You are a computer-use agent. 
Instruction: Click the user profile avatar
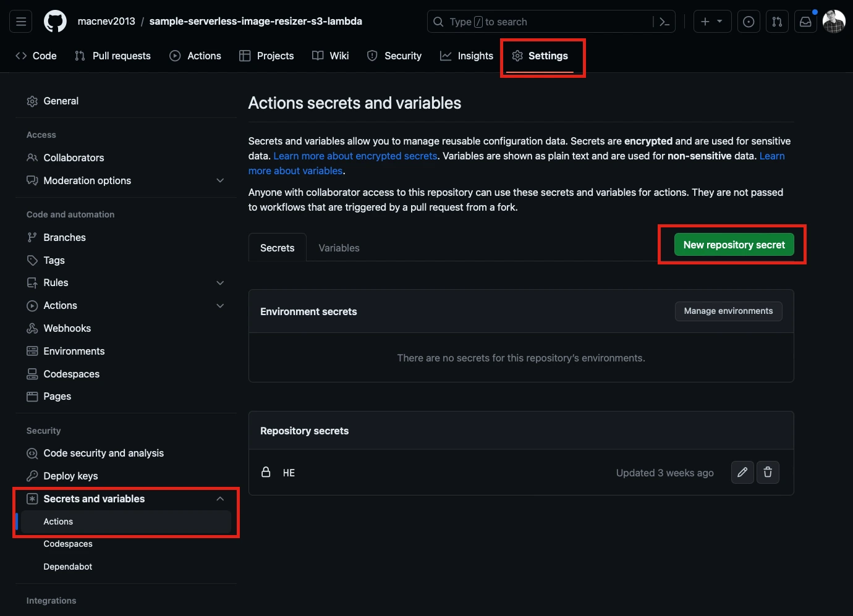(834, 22)
